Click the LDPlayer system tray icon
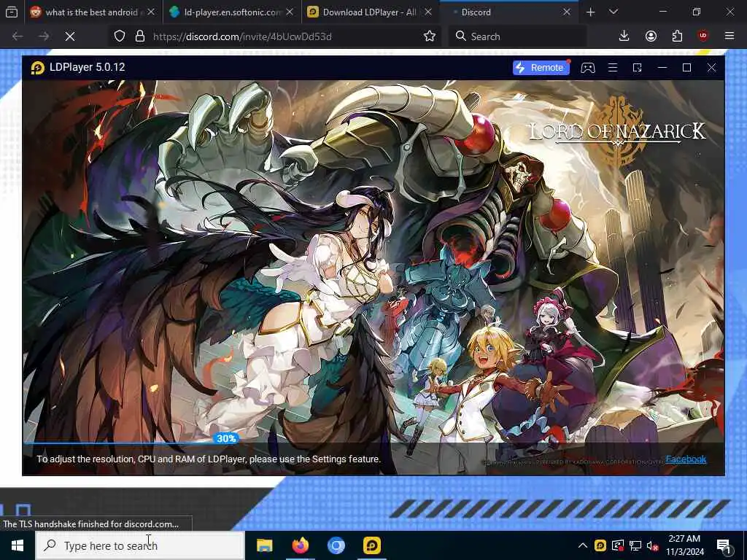Viewport: 747px width, 560px height. click(x=600, y=545)
